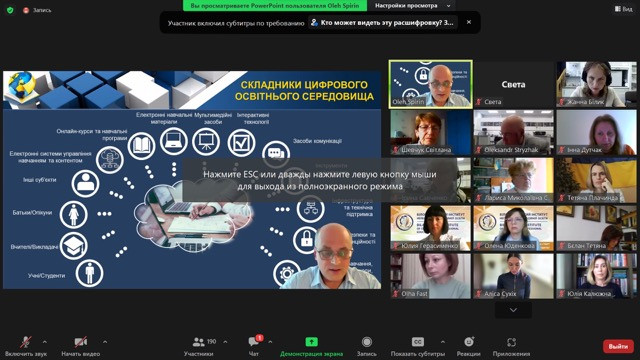Click the slide's standing student icon
Image resolution: width=640 pixels, height=360 pixels.
coord(89,273)
